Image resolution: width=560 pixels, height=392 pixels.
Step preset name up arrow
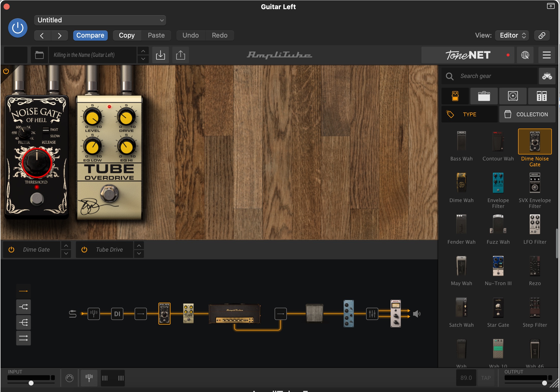(x=143, y=51)
